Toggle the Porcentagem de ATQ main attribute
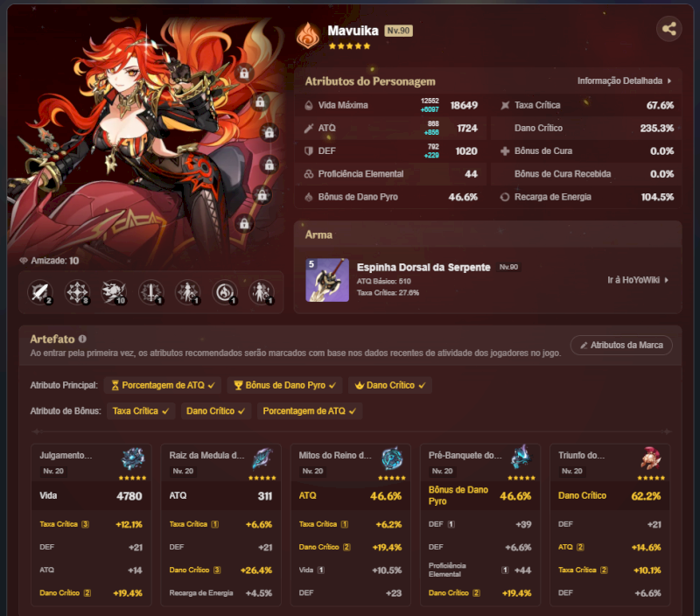This screenshot has width=700, height=616. click(x=163, y=385)
